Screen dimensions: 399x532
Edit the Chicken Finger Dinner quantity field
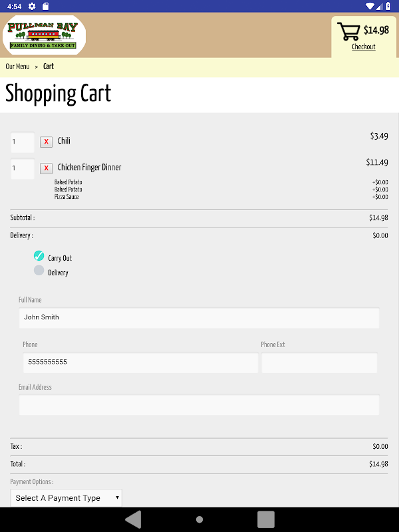tap(22, 169)
